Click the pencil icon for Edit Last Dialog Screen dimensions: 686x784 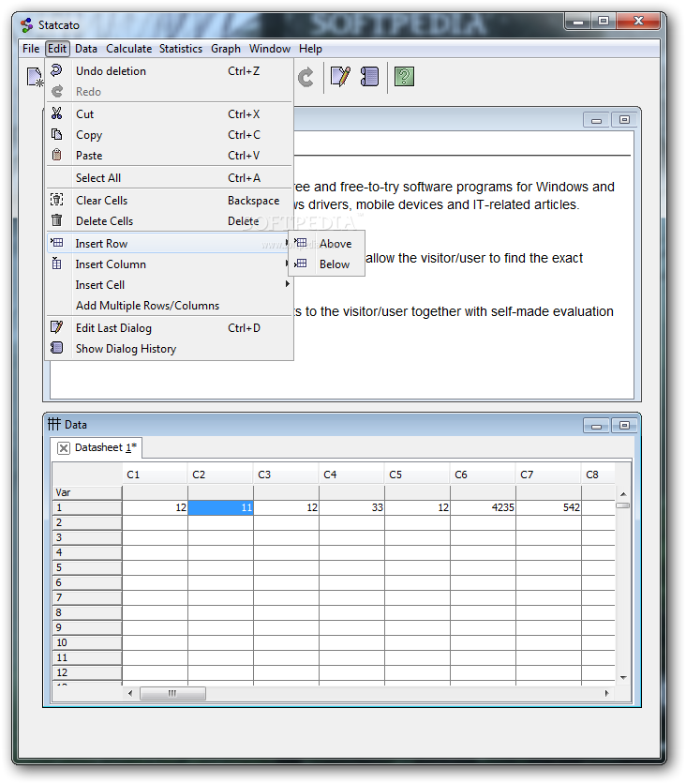click(x=57, y=327)
